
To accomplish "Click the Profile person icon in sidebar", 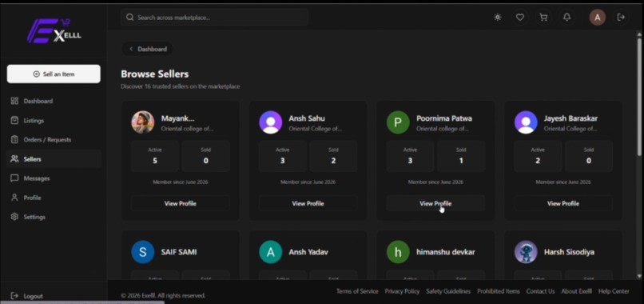I will point(15,198).
